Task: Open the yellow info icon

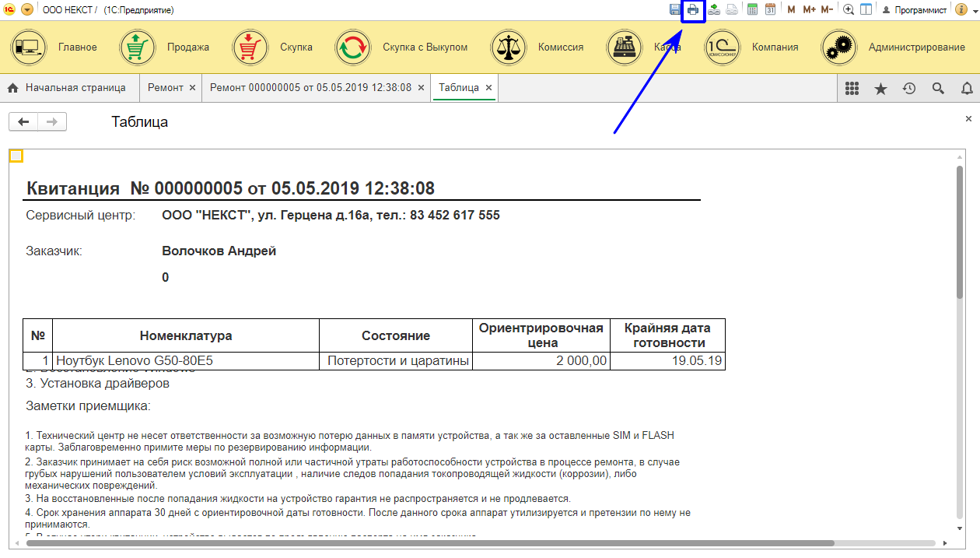Action: click(961, 10)
